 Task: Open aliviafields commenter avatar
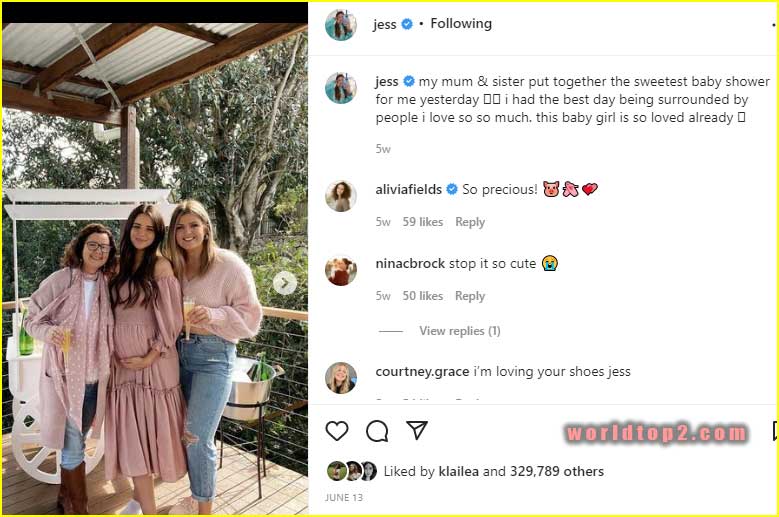point(341,196)
